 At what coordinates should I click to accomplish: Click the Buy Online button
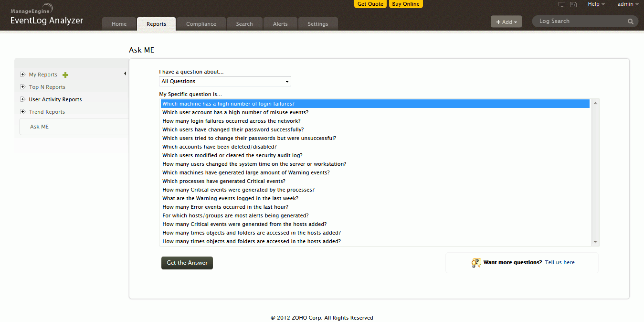(406, 4)
